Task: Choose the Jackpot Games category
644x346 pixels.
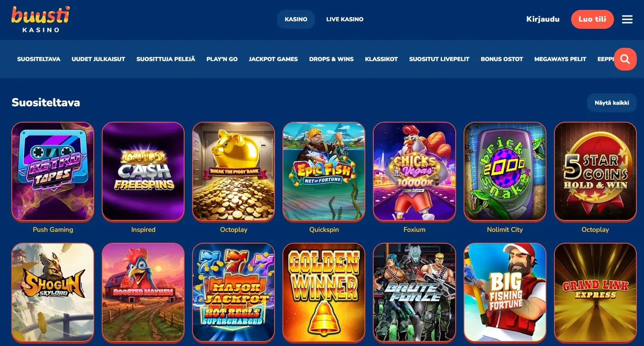Action: (x=273, y=59)
